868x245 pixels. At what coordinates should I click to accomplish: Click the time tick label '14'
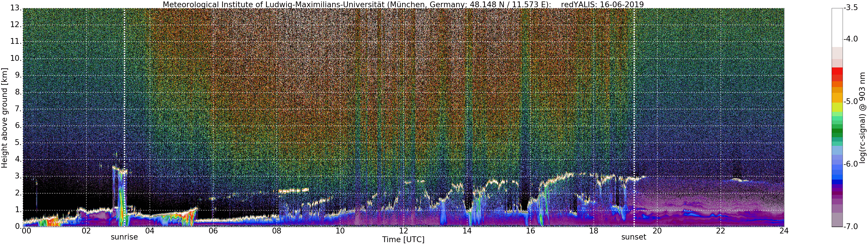click(467, 231)
